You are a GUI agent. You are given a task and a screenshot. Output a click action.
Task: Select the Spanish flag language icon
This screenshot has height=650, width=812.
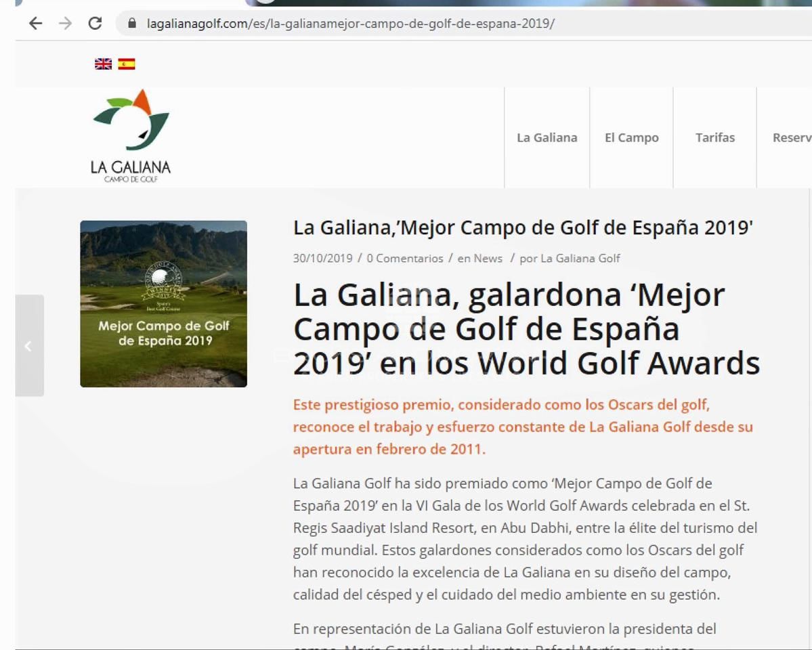127,64
